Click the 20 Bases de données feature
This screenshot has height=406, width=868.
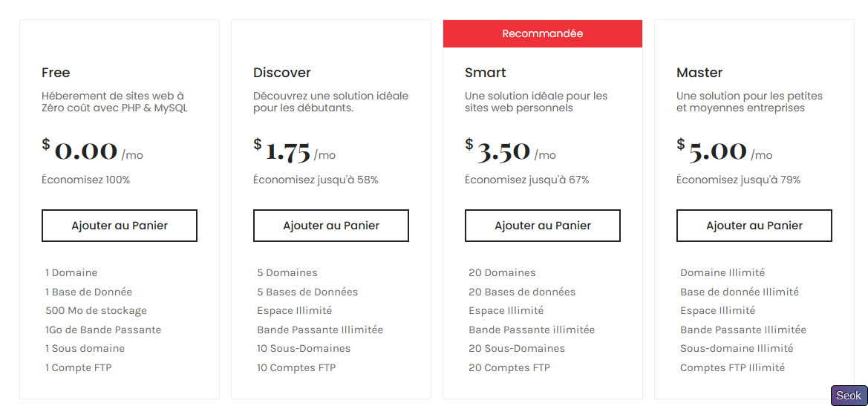click(522, 292)
